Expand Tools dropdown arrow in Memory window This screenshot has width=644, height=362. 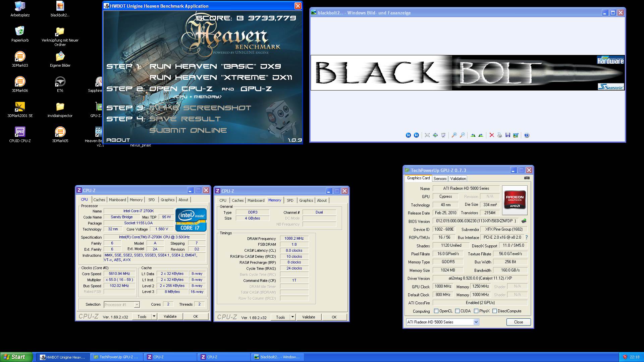pos(292,317)
